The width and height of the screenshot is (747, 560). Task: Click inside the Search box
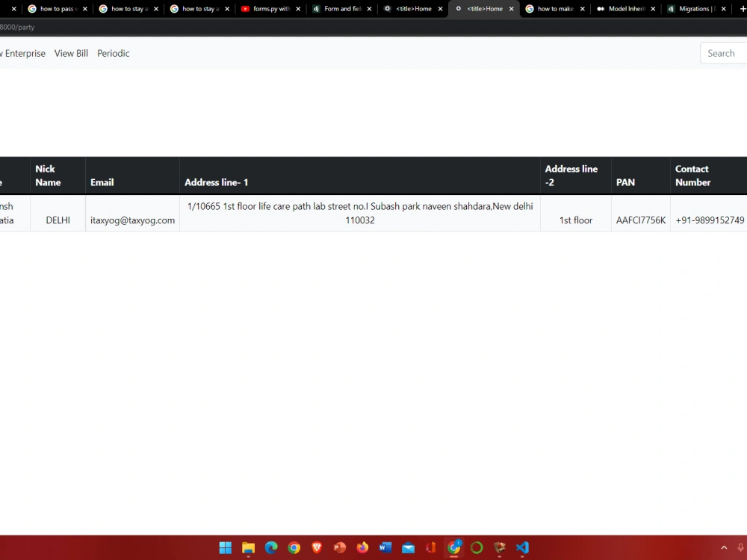[722, 53]
